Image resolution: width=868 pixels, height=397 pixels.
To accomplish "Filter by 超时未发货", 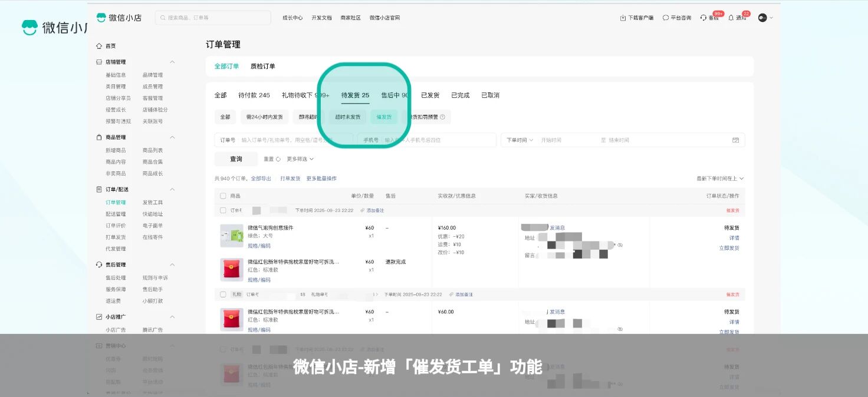I will point(348,117).
